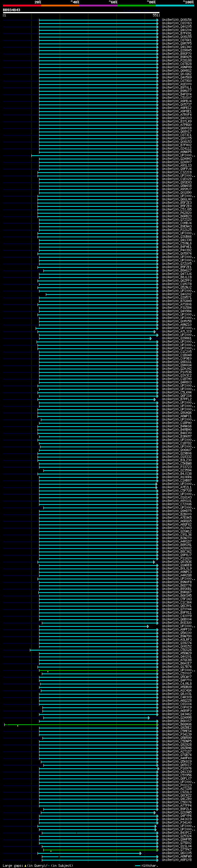Image resolution: width=197 pixels, height=868 pixels.
Task: Select hit label UniRef100_Q41340
Action: pos(176,47)
